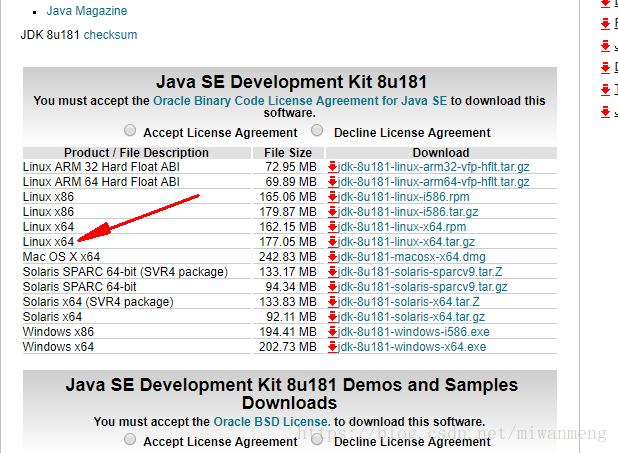Click the Linux ARM 64 Hard Float ABI row label
Screen dimensions: 618x453
point(101,182)
